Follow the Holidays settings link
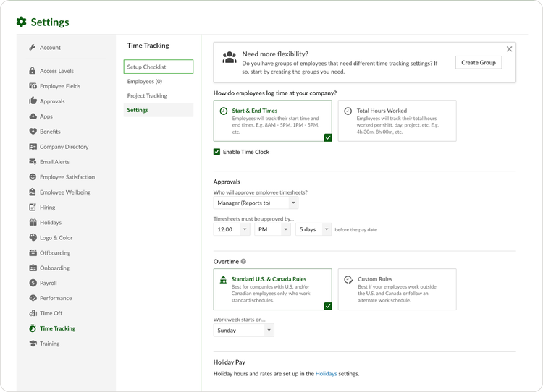543x392 pixels. 326,374
